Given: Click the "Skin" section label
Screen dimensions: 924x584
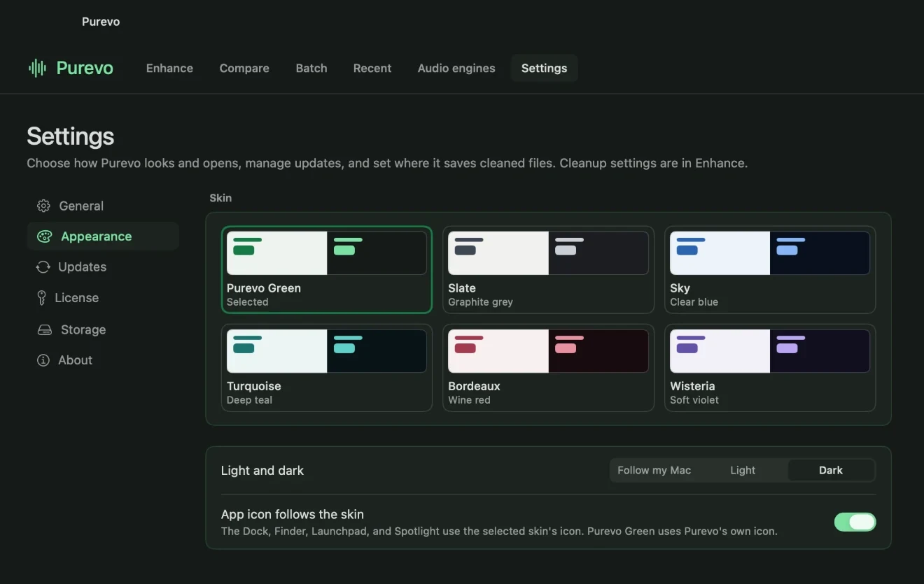Looking at the screenshot, I should pyautogui.click(x=220, y=198).
